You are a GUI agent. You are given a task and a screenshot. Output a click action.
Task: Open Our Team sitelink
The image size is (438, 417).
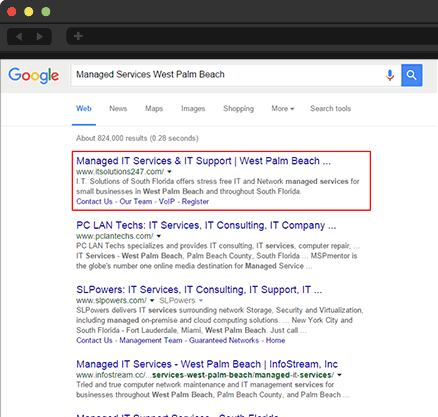[x=136, y=202]
